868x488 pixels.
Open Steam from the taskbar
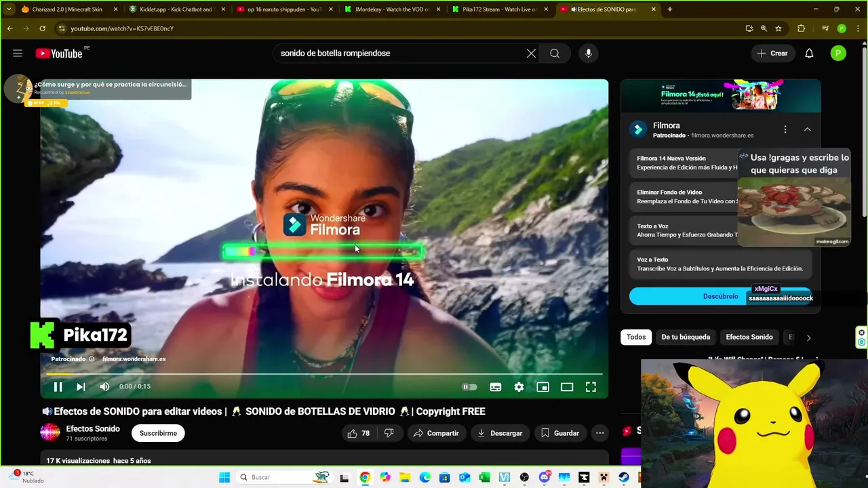point(624,478)
